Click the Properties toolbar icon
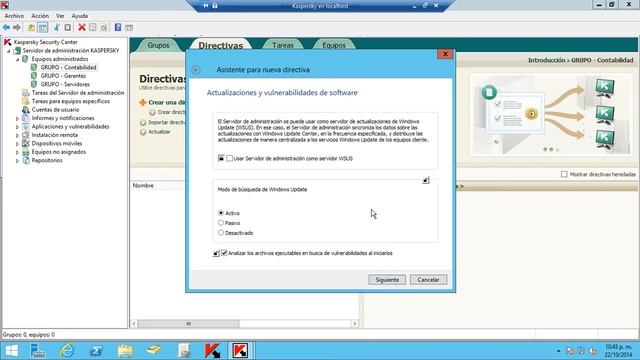The width and height of the screenshot is (640, 360). coord(93,27)
